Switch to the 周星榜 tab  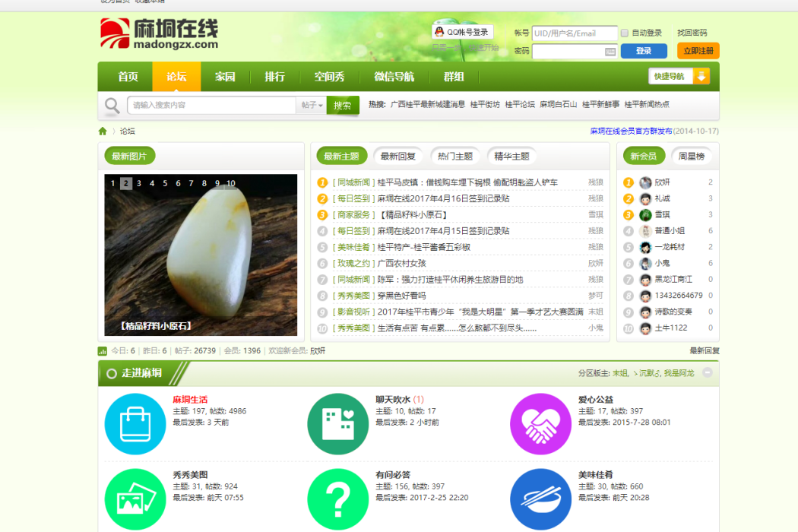coord(691,157)
